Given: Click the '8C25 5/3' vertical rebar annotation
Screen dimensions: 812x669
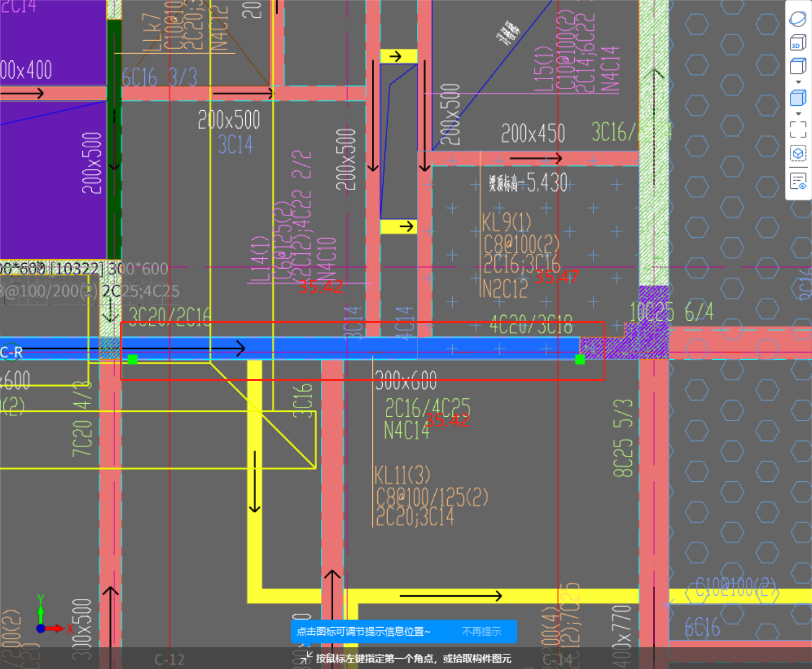Looking at the screenshot, I should click(623, 438).
